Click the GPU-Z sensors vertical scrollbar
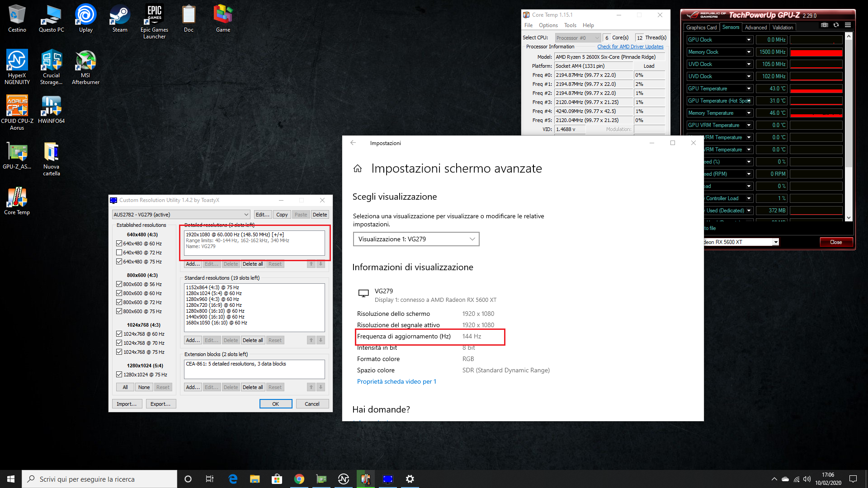 [849, 127]
